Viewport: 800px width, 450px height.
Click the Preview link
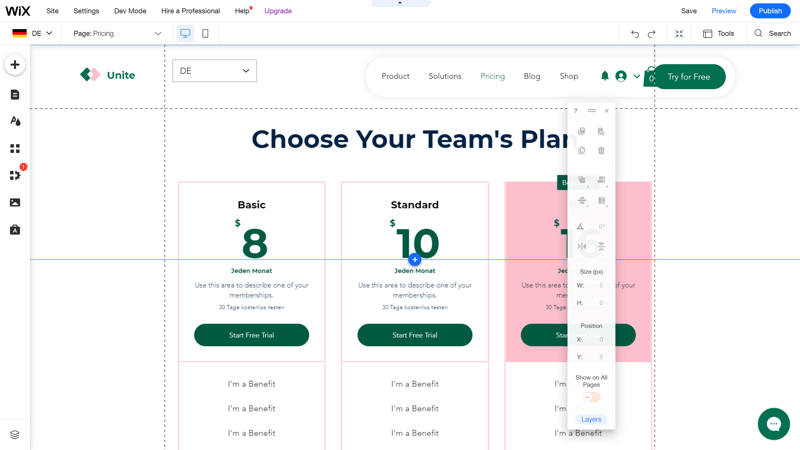tap(723, 11)
